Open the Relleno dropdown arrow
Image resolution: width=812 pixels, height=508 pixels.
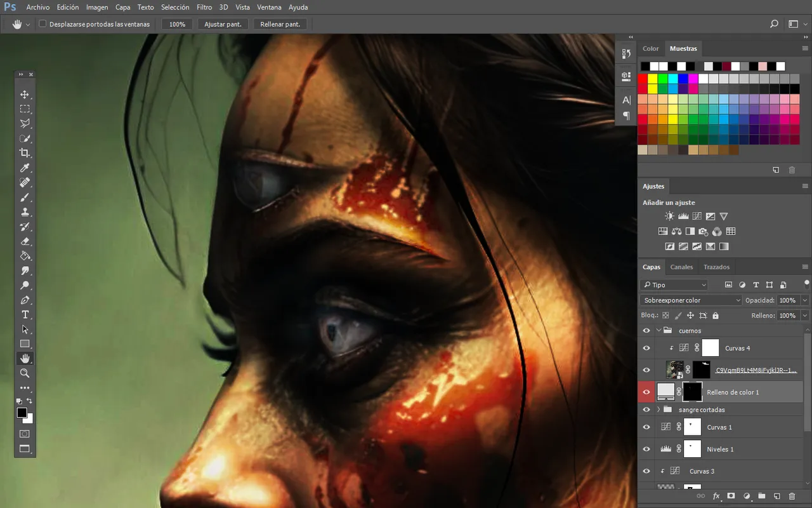(805, 316)
